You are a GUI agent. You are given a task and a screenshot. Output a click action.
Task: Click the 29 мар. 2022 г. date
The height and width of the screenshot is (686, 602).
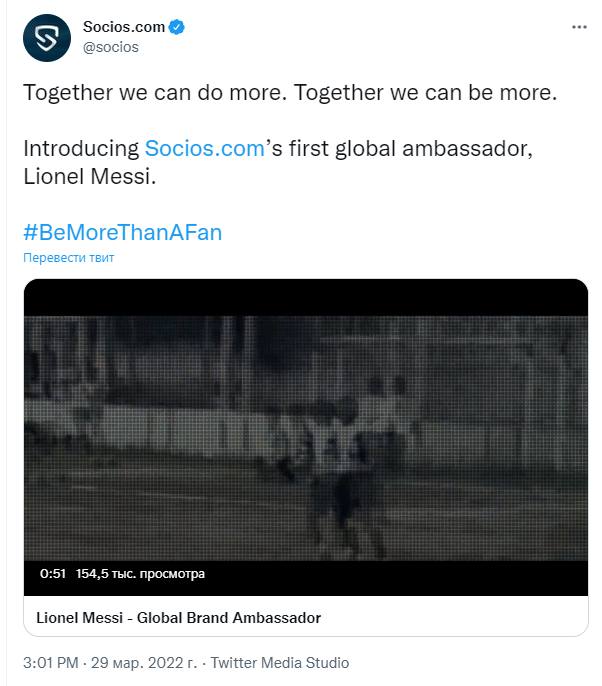(144, 662)
